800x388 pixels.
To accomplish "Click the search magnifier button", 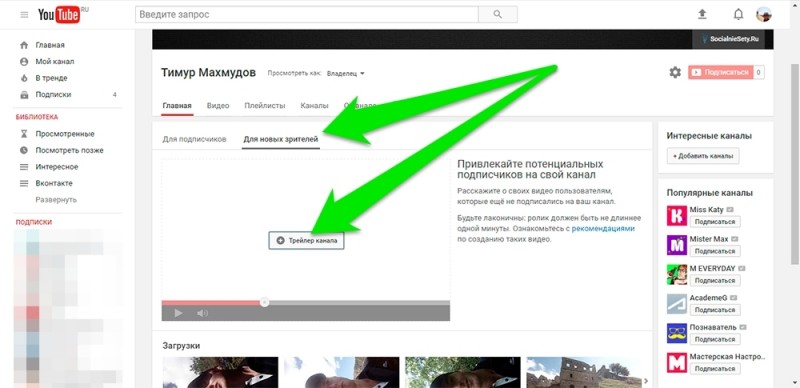I will pos(497,14).
